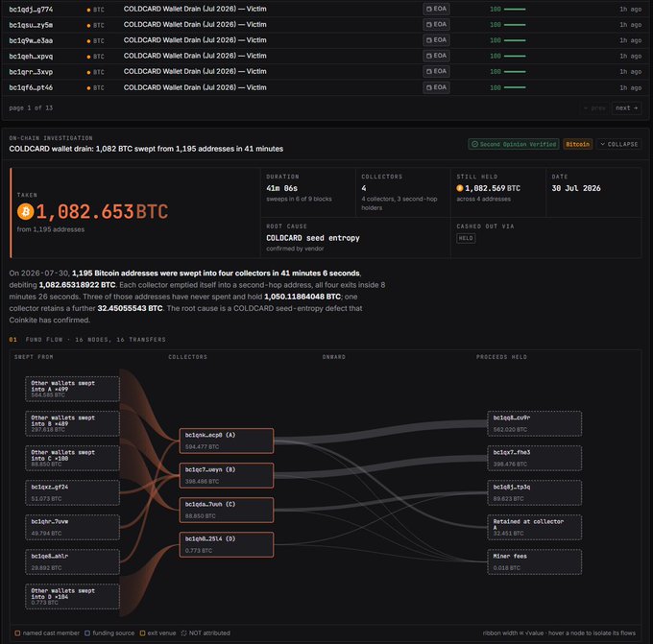Screen dimensions: 653x644
Task: Select the 'Other wallets swept into C ×100' node
Action: [x=72, y=458]
